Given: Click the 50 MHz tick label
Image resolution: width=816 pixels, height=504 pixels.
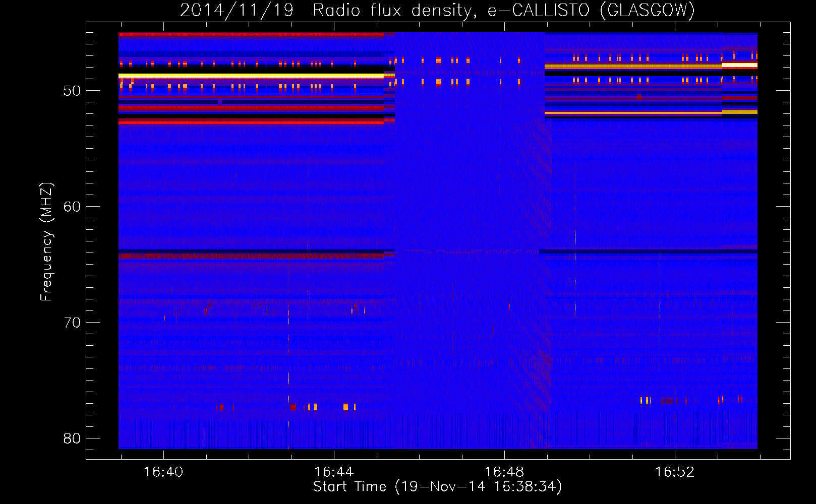Looking at the screenshot, I should coord(72,91).
